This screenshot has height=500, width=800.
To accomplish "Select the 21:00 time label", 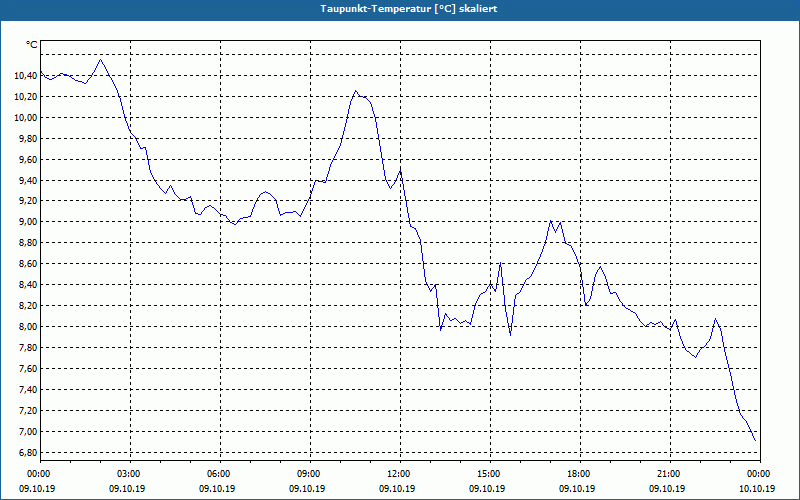I will point(670,474).
